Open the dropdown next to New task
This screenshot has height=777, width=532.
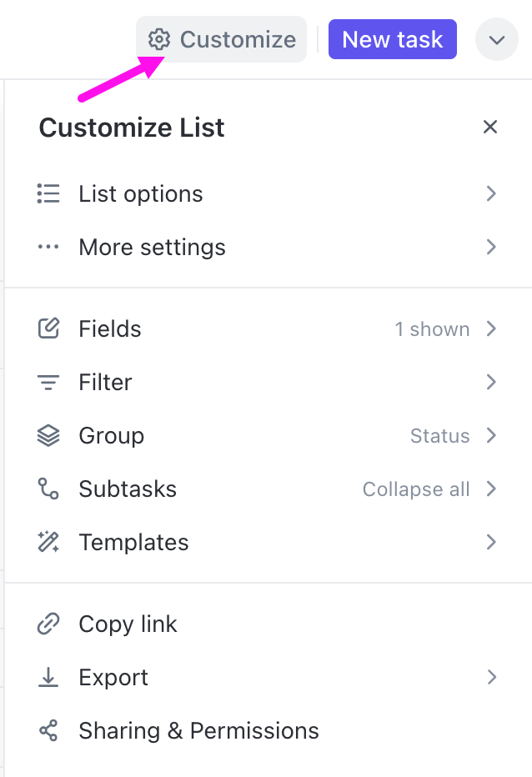point(496,39)
